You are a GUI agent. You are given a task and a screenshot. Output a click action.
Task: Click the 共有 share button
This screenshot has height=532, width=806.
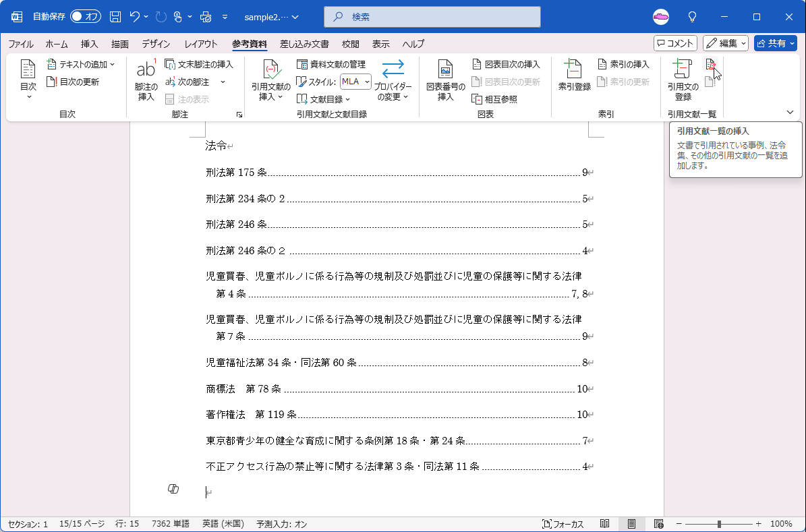(775, 44)
